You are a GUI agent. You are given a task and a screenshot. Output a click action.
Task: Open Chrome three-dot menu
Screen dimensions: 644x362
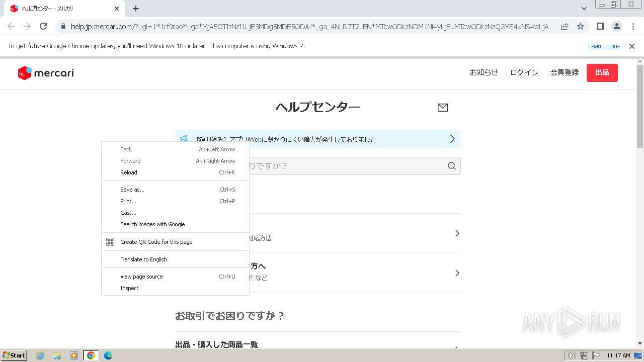633,26
